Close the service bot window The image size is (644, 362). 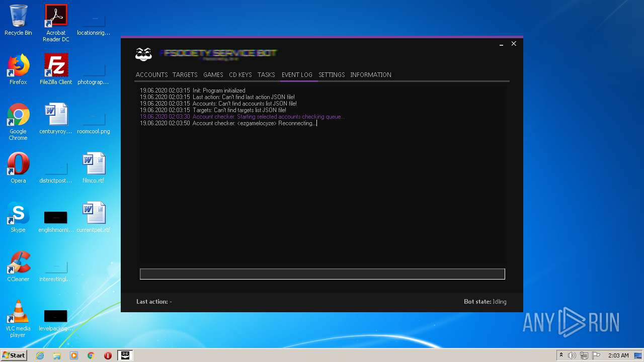514,44
